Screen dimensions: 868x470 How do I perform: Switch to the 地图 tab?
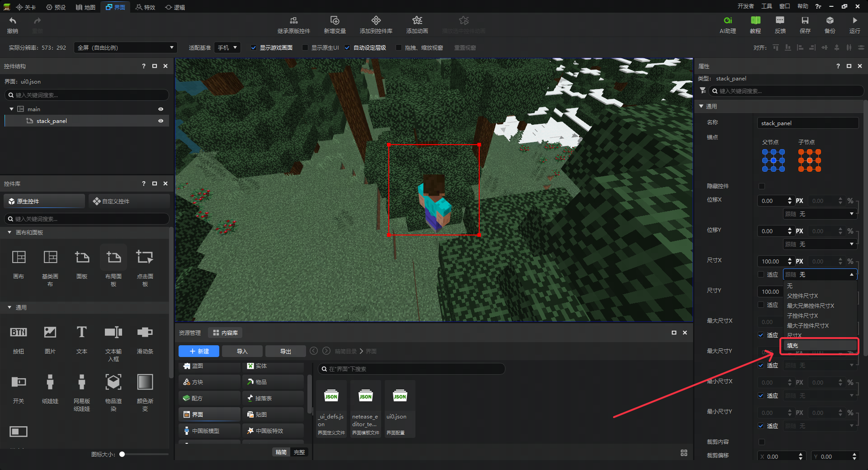[86, 7]
